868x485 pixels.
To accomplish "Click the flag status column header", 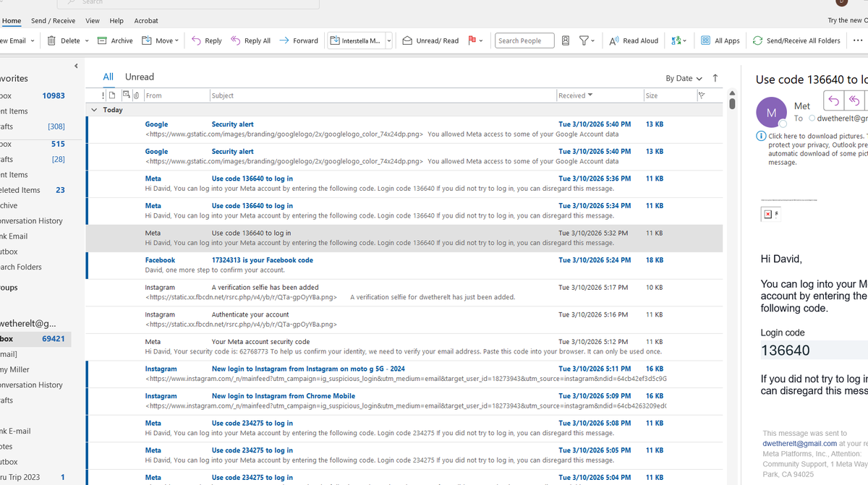I will click(x=701, y=95).
